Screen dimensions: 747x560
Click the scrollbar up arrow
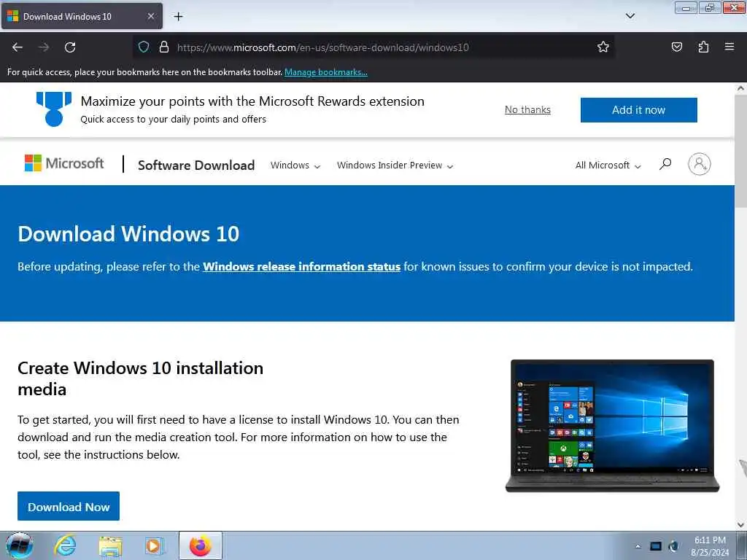pyautogui.click(x=740, y=88)
